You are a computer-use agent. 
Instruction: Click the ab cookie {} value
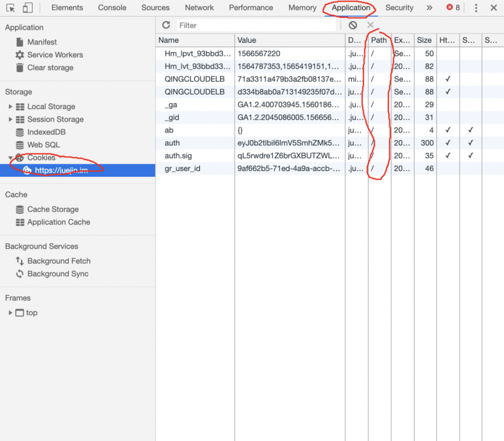coord(240,130)
